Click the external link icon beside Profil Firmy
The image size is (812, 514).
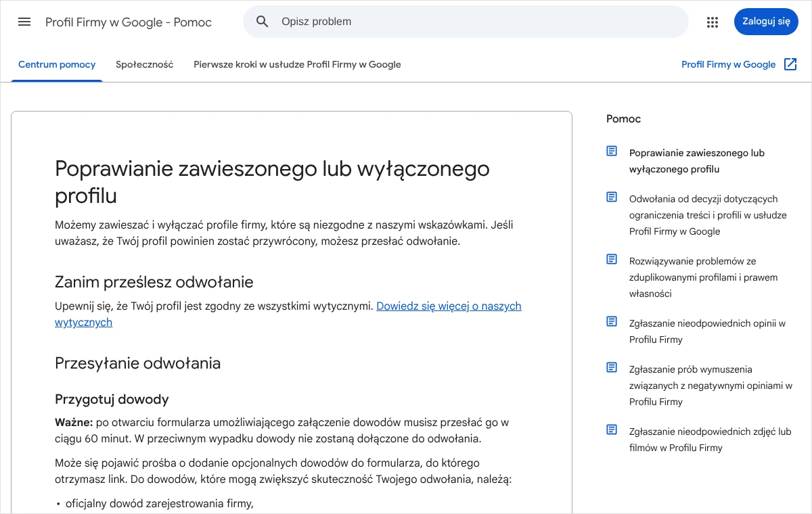[x=790, y=64]
